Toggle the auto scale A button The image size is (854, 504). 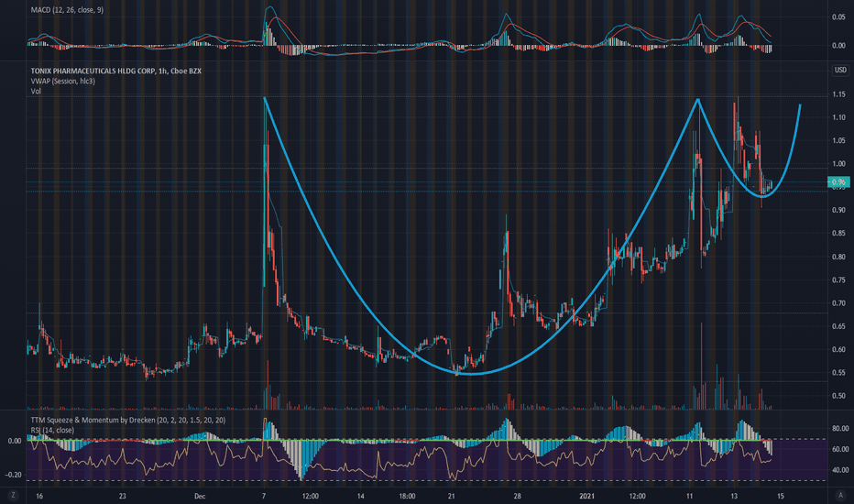pyautogui.click(x=840, y=495)
